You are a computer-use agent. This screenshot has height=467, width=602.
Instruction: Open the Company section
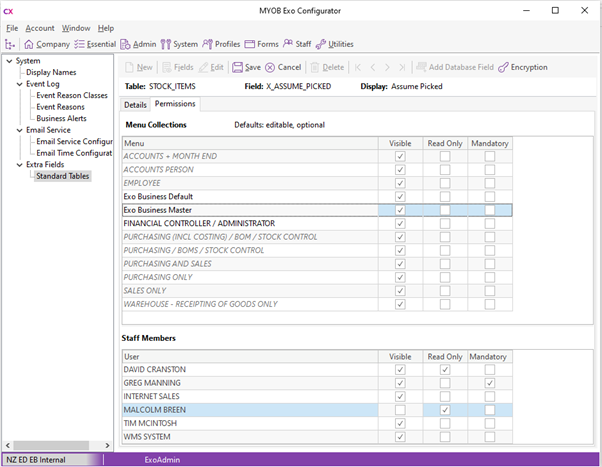pyautogui.click(x=47, y=45)
